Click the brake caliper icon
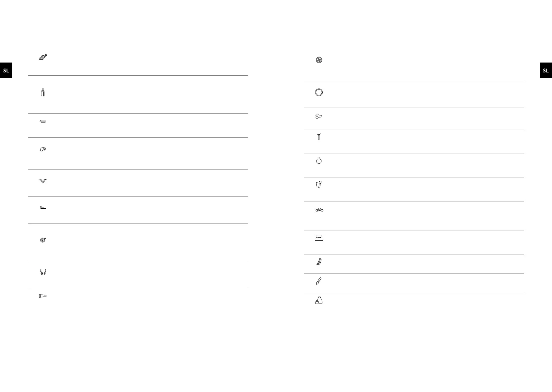This screenshot has height=392, width=552. tap(43, 272)
